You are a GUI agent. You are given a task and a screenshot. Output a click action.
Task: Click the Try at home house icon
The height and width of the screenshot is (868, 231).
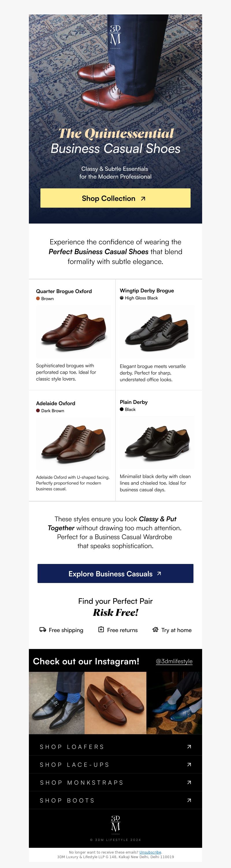tap(155, 629)
